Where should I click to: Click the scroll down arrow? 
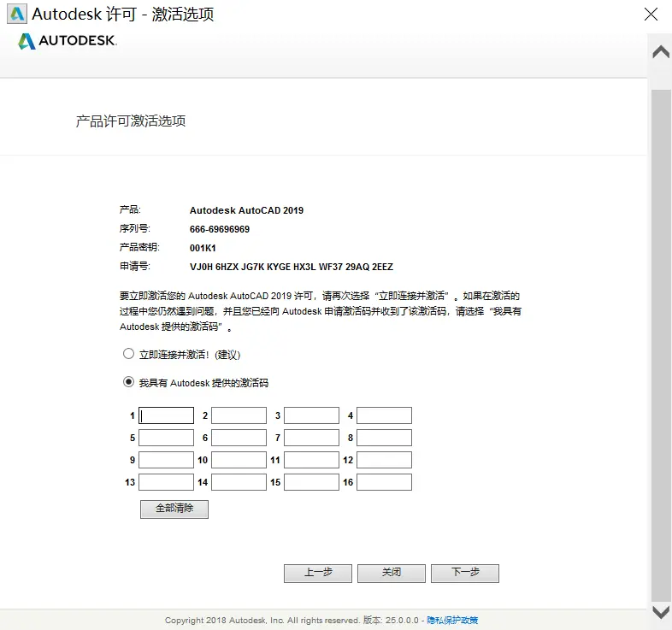[x=661, y=611]
